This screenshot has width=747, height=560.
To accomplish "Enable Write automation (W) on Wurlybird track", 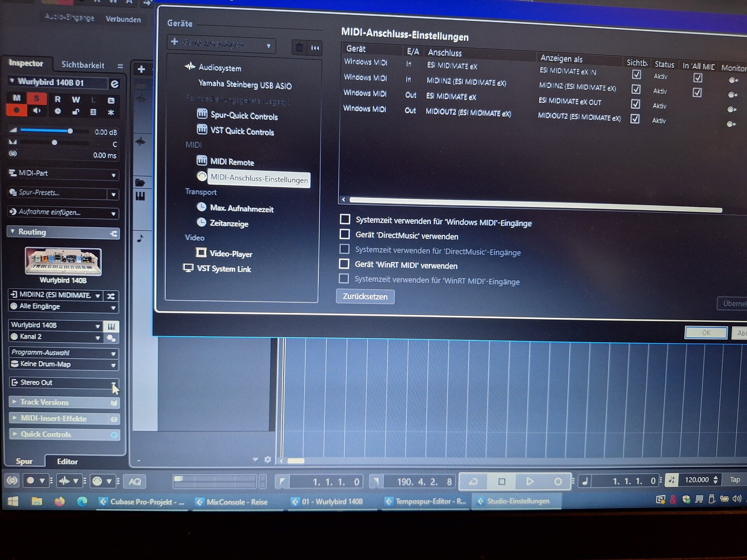I will (x=76, y=100).
